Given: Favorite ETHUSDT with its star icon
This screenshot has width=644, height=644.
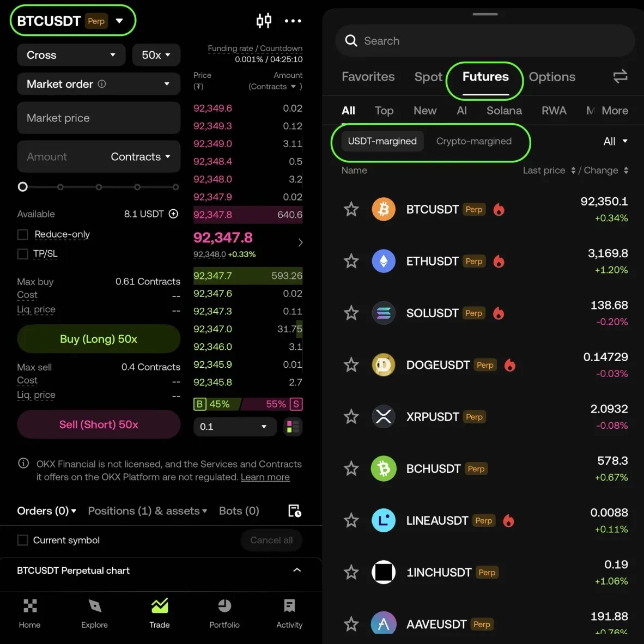Looking at the screenshot, I should pyautogui.click(x=351, y=261).
